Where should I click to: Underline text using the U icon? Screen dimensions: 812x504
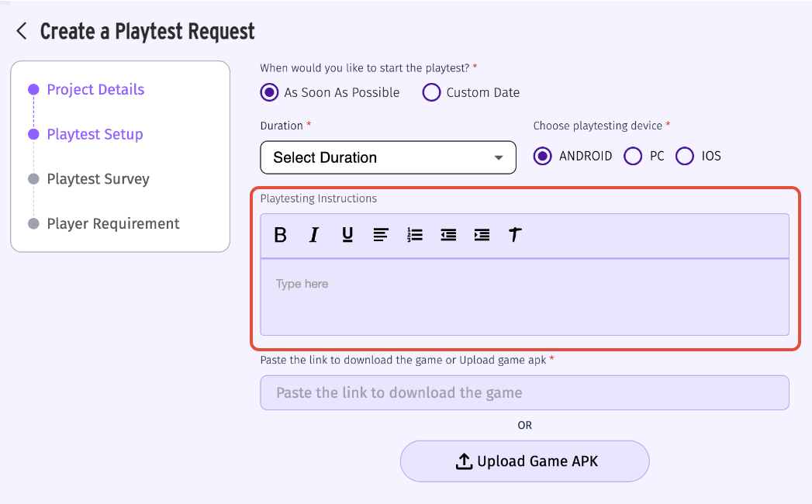(x=347, y=235)
